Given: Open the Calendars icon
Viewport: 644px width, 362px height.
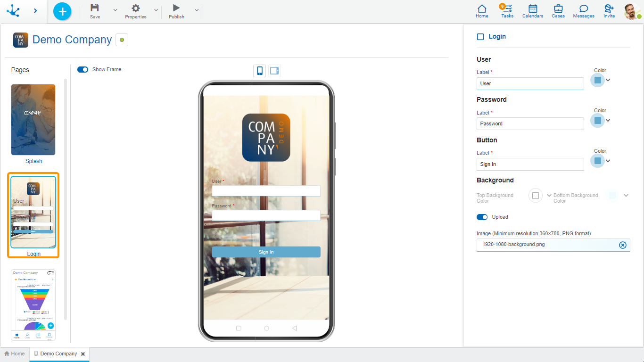Looking at the screenshot, I should click(x=533, y=11).
